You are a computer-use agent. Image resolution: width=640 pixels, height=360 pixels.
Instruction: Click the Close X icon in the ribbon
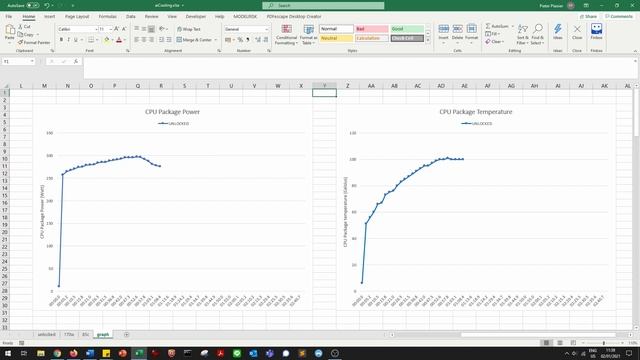pyautogui.click(x=577, y=29)
